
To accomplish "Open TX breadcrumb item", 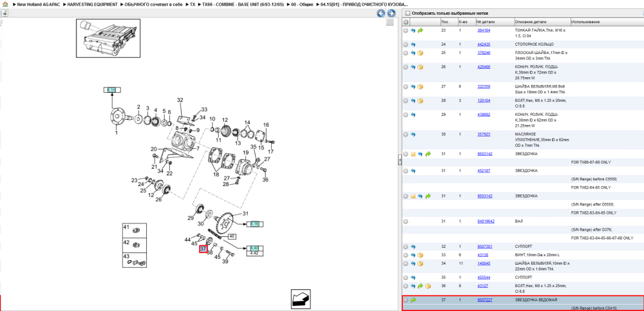I will pyautogui.click(x=192, y=4).
